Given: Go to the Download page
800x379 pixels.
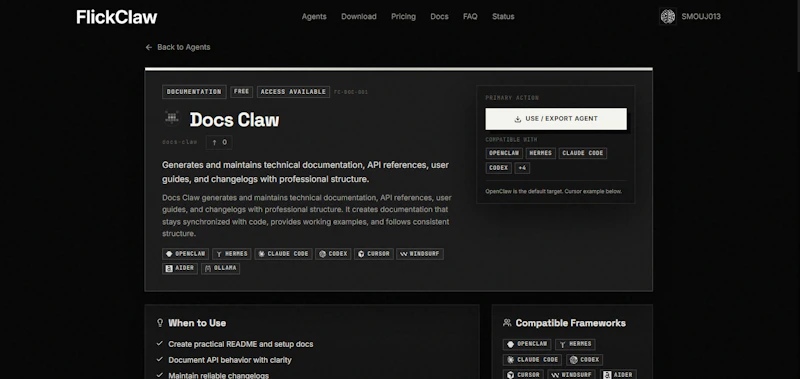Looking at the screenshot, I should (x=359, y=16).
